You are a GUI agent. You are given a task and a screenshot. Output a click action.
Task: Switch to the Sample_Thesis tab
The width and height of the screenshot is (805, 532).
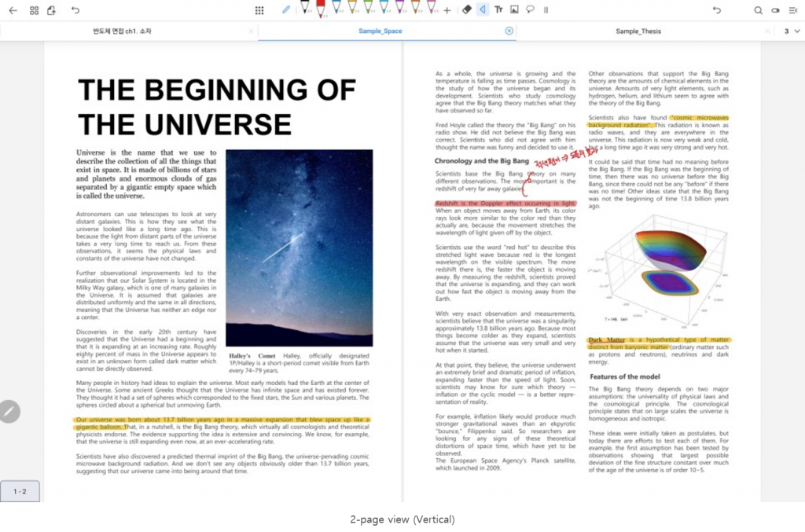tap(638, 31)
